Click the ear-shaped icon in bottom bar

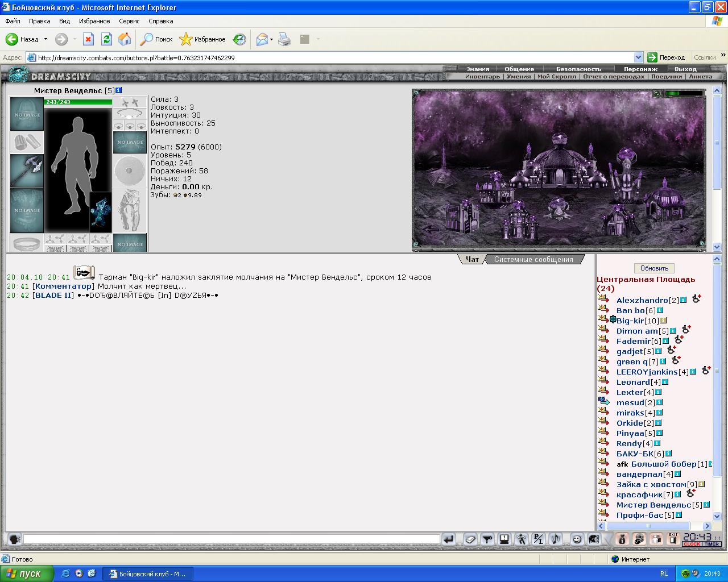[x=555, y=539]
